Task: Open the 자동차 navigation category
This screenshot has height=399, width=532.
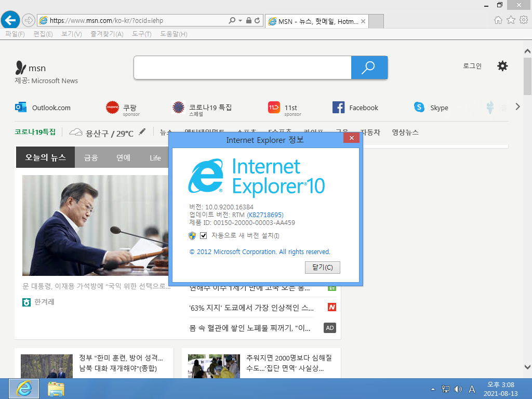Action: [370, 132]
